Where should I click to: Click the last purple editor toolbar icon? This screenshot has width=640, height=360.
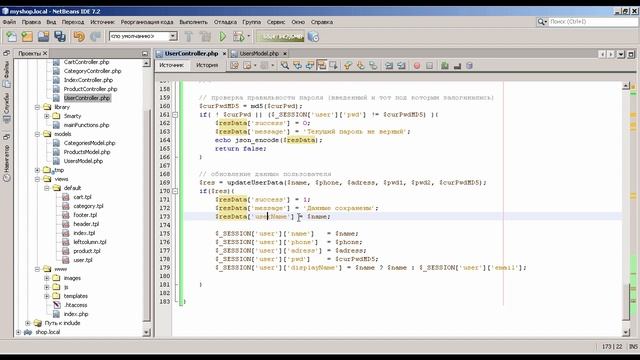469,65
